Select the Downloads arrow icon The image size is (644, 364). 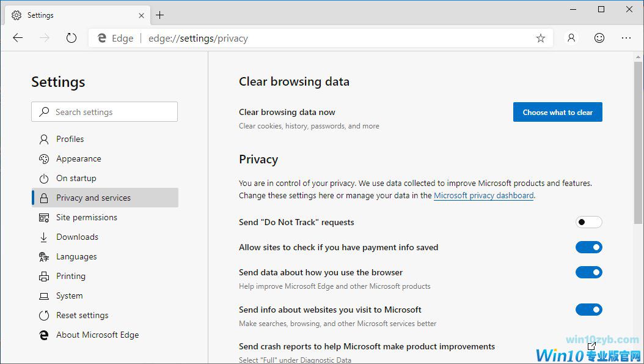tap(44, 237)
